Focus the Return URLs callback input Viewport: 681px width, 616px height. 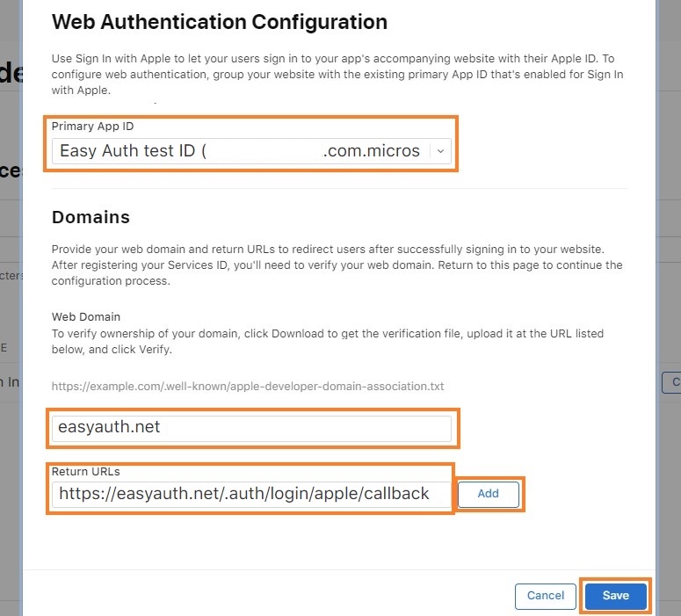coord(251,494)
